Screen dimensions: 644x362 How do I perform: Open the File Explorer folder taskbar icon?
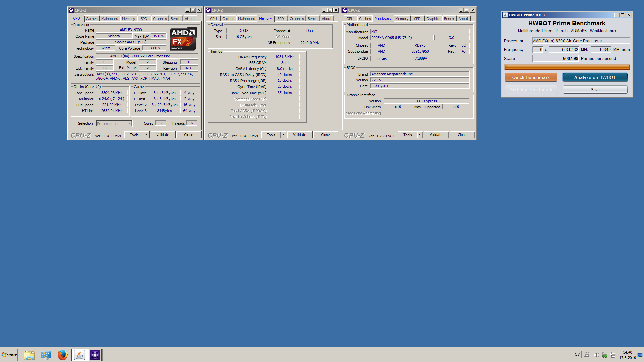click(29, 355)
